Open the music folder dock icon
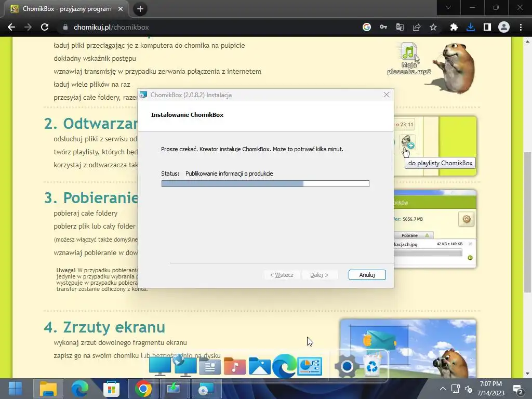This screenshot has height=399, width=532. point(234,366)
